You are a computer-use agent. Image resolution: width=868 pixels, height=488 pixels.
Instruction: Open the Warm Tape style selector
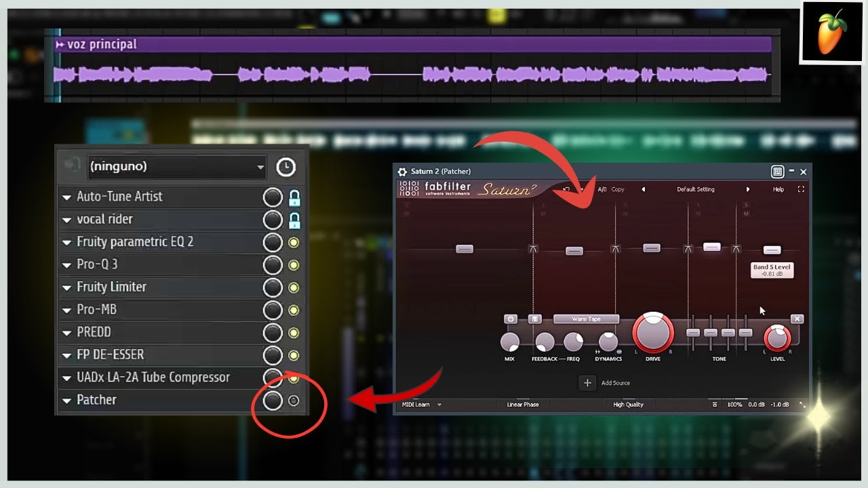tap(586, 319)
